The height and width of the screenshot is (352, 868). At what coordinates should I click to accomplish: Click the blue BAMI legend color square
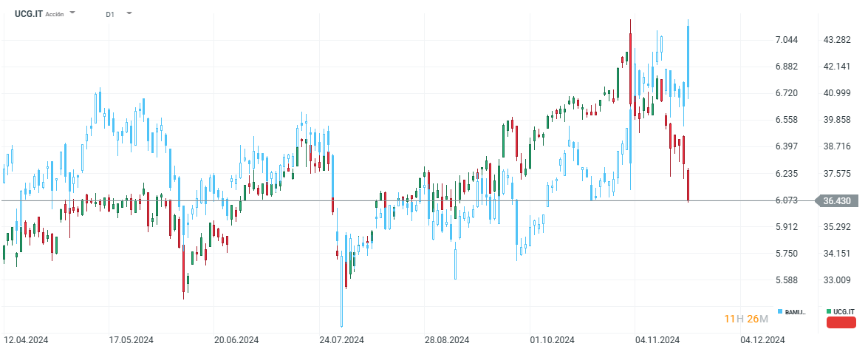(x=781, y=311)
